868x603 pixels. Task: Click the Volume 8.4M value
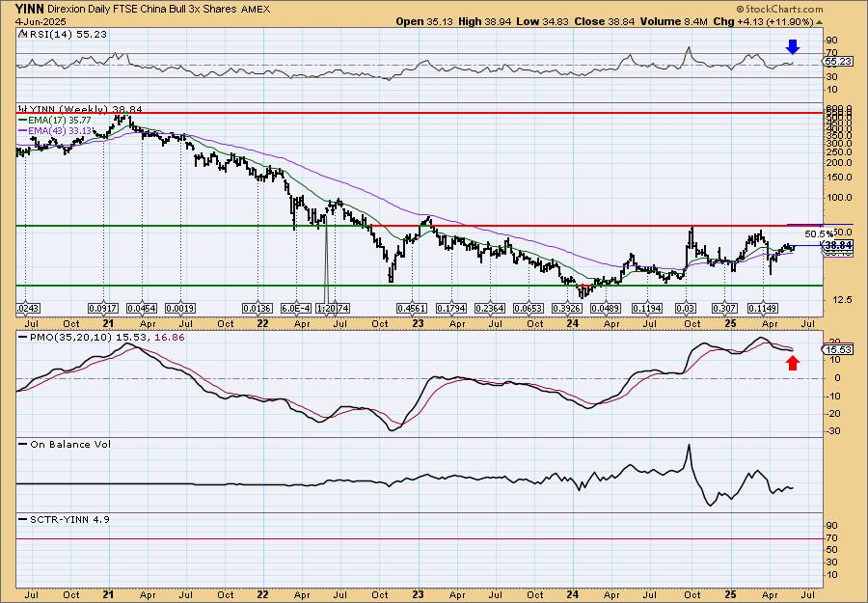click(x=674, y=22)
